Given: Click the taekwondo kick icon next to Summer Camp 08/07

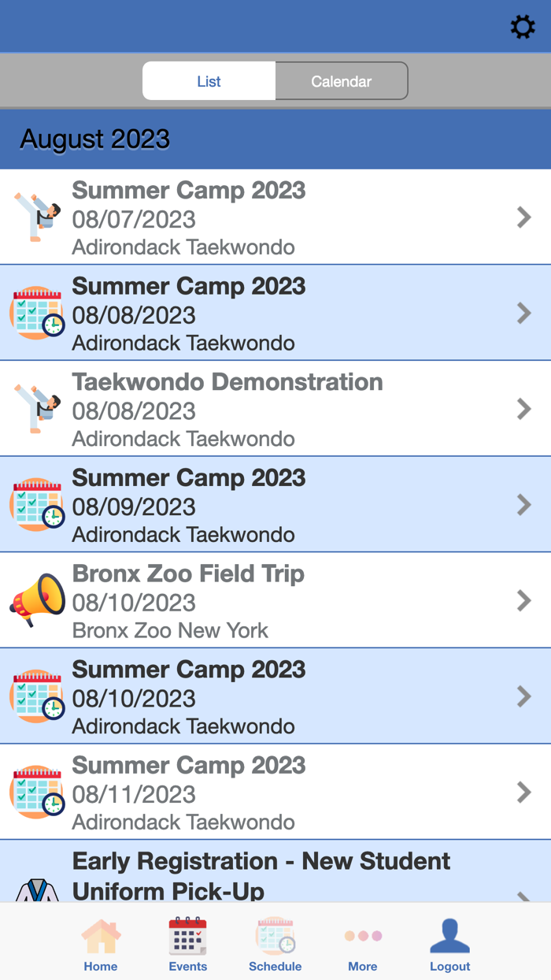Looking at the screenshot, I should tap(36, 217).
